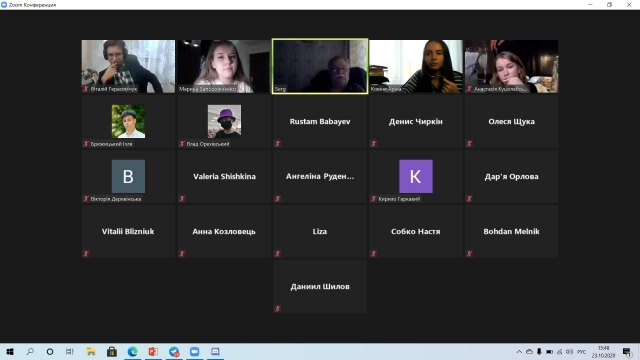This screenshot has height=360, width=640.
Task: Click muted mic icon on Valeria Shishkina tile
Action: click(x=182, y=199)
